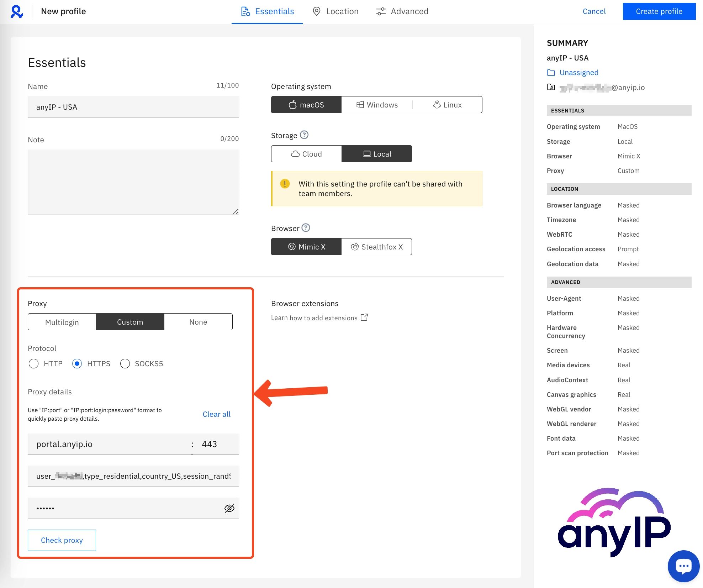Click the Create profile button
The height and width of the screenshot is (588, 703).
pyautogui.click(x=659, y=11)
